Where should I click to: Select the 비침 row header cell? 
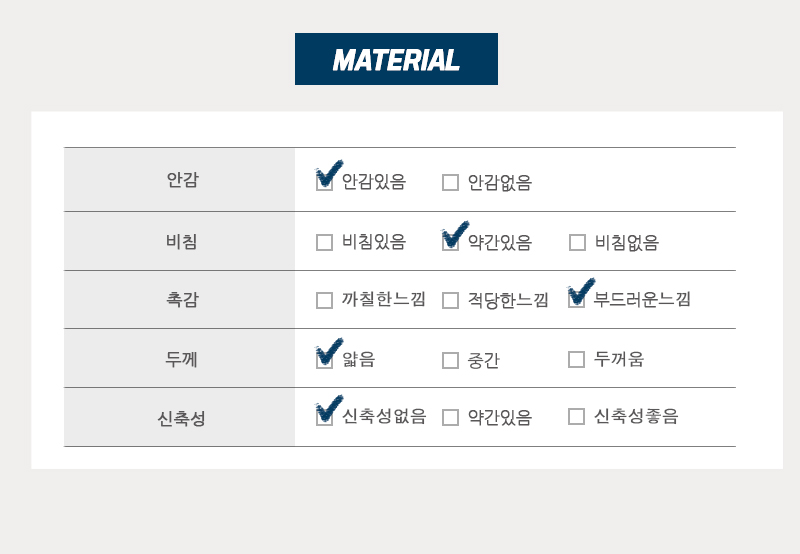tap(180, 241)
